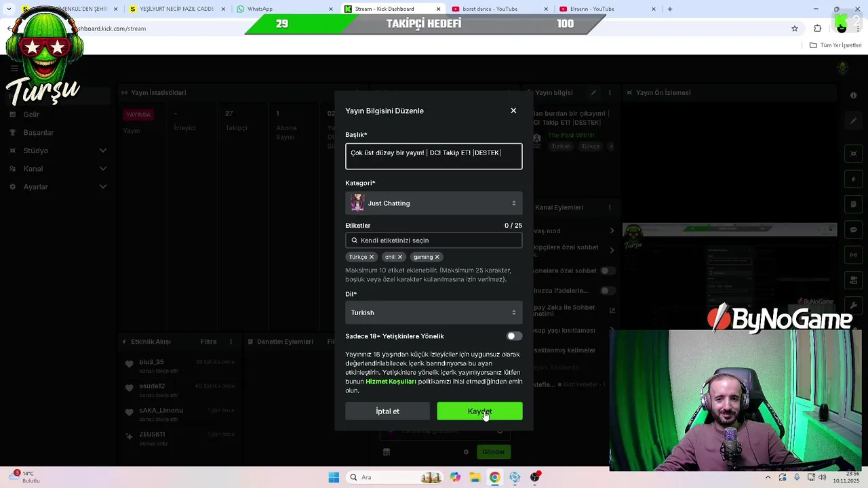Screen dimensions: 868x488
Task: Open File Explorer from the taskbar
Action: pyautogui.click(x=475, y=477)
